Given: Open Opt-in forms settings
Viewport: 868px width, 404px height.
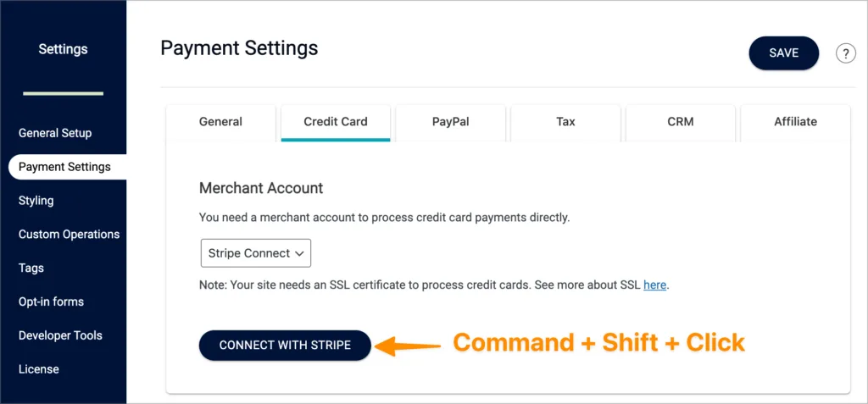Looking at the screenshot, I should point(51,302).
